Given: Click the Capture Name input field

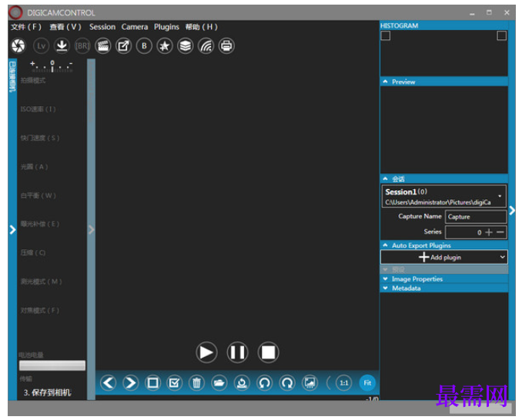Looking at the screenshot, I should point(476,217).
